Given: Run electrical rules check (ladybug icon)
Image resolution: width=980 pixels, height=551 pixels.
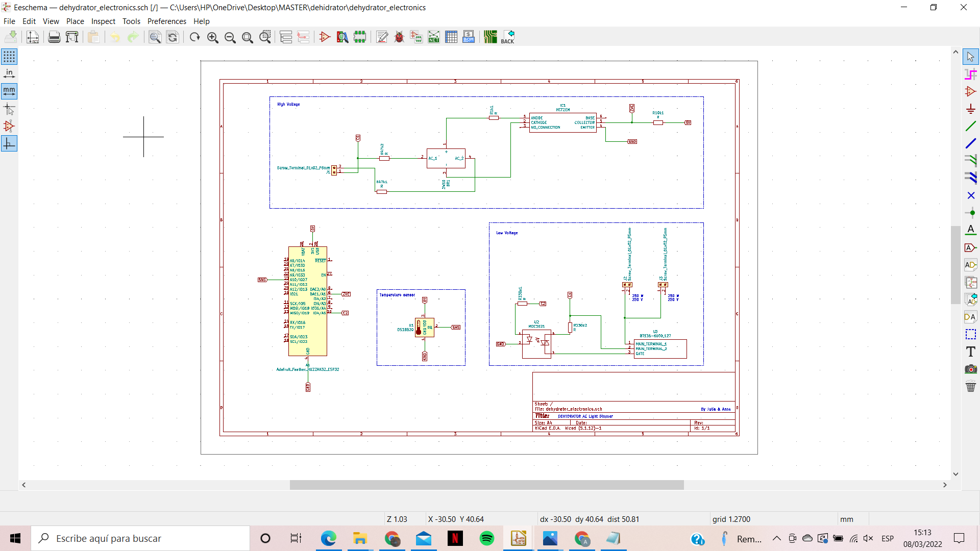Looking at the screenshot, I should click(399, 37).
